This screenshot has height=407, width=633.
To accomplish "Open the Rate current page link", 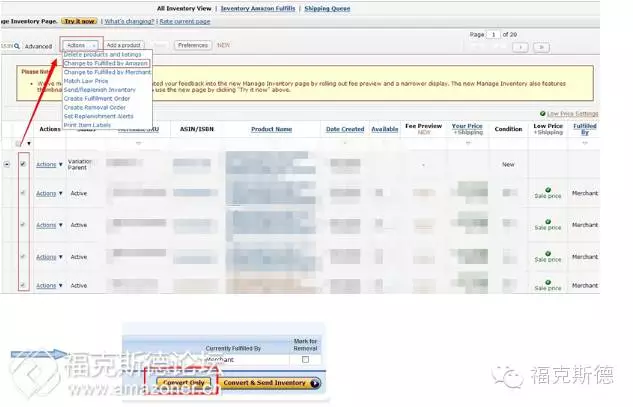I will (185, 21).
